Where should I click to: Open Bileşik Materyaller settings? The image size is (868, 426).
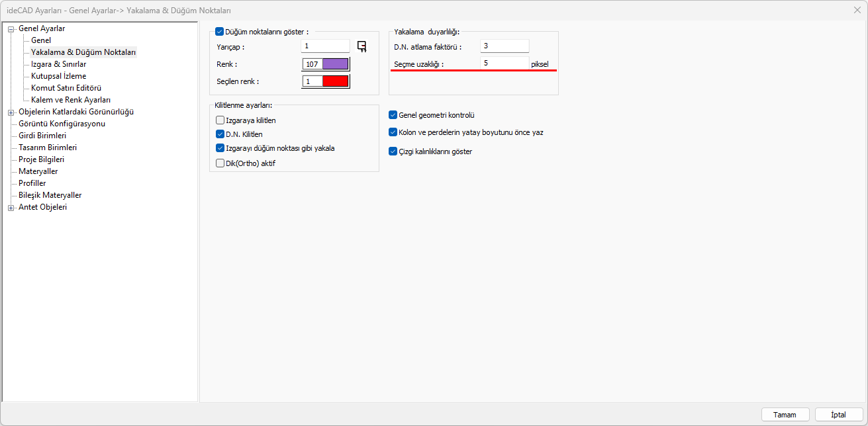[50, 195]
